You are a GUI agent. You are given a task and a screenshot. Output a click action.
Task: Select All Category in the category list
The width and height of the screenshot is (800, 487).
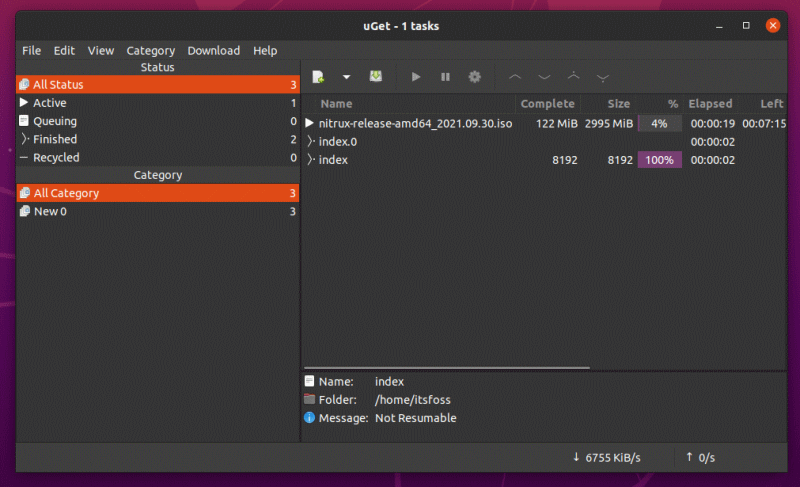(158, 193)
